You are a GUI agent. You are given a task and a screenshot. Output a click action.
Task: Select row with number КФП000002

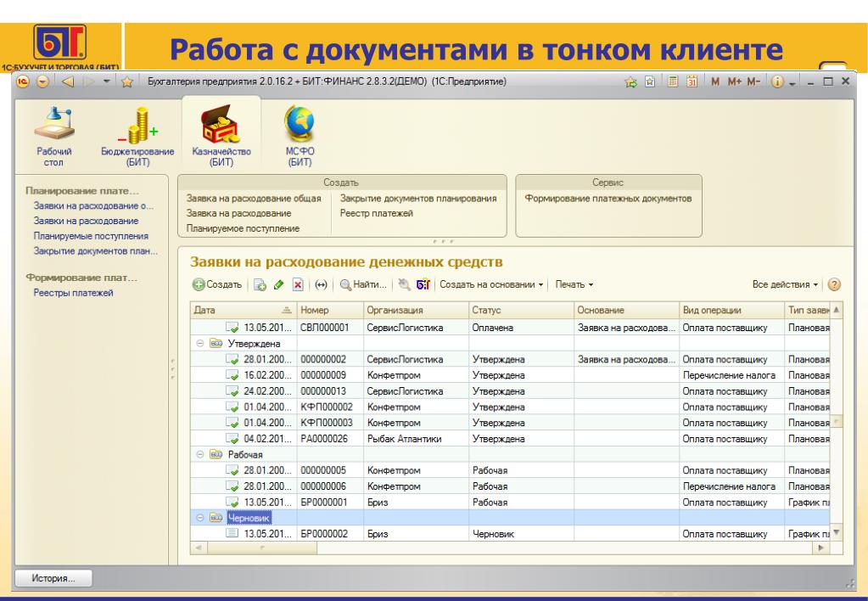(x=510, y=407)
